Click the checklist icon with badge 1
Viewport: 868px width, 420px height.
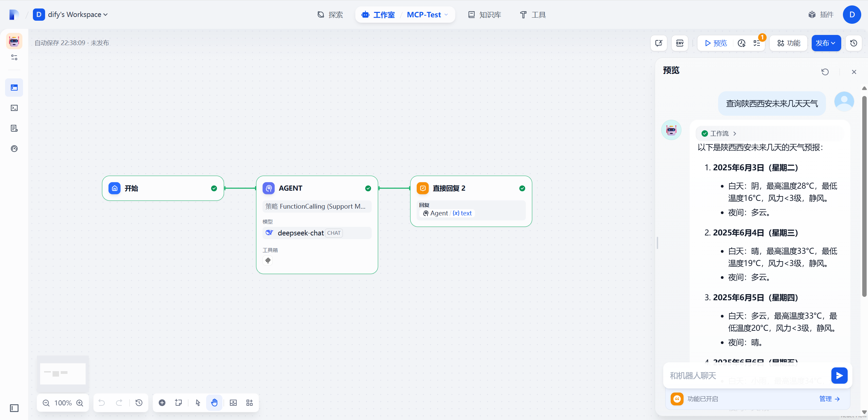point(757,43)
